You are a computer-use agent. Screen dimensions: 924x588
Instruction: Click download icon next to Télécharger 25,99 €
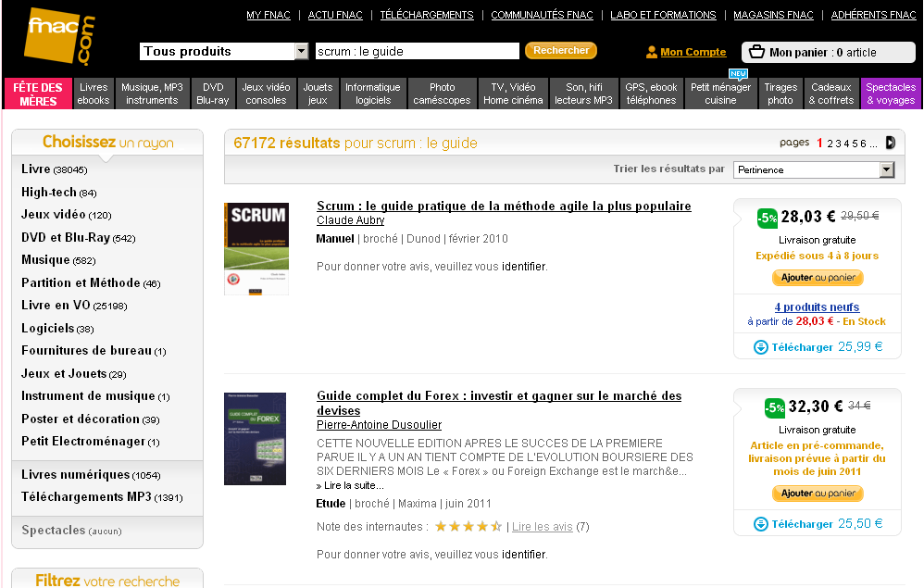(761, 347)
